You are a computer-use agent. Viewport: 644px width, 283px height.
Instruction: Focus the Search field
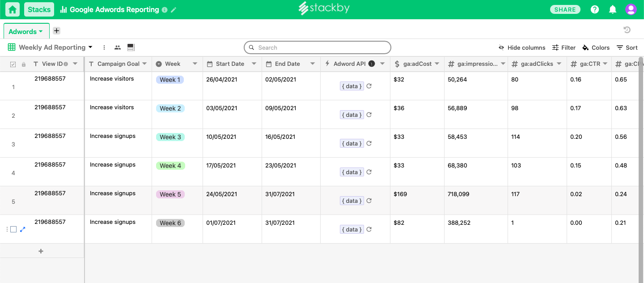pos(318,47)
